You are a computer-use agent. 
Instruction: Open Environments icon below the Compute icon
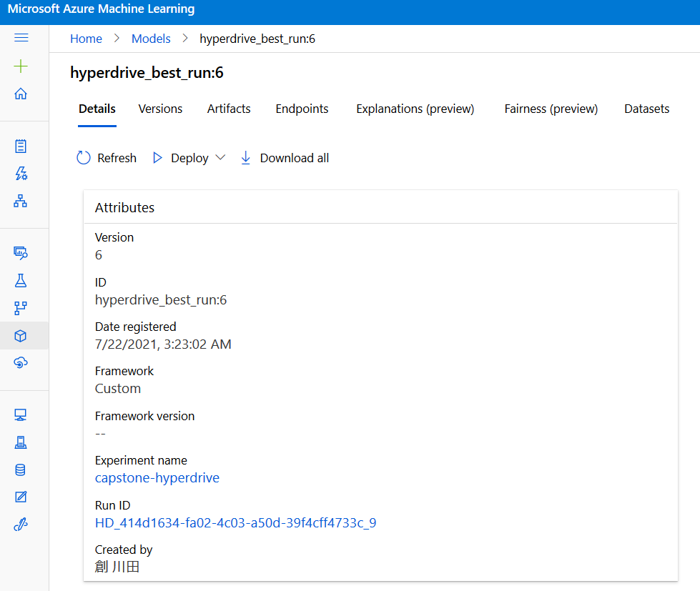coord(21,442)
